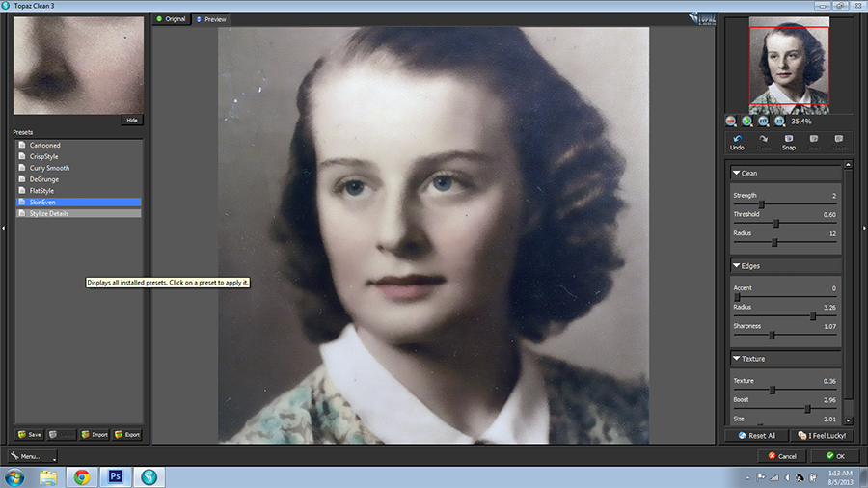The width and height of the screenshot is (868, 488).
Task: Collapse the Texture settings section
Action: pyautogui.click(x=737, y=359)
